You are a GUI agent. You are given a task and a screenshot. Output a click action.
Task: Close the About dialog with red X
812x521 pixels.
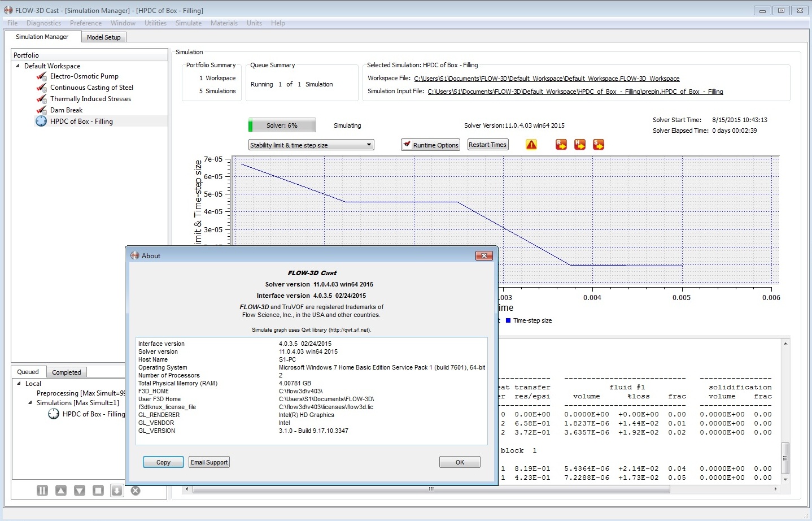coord(484,256)
